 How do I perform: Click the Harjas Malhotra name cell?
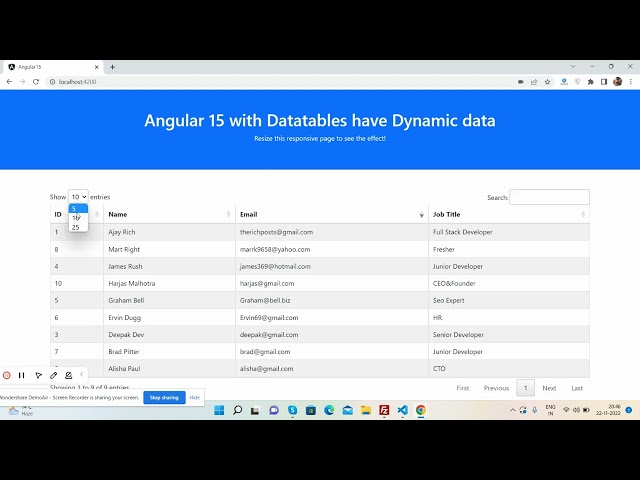coord(169,283)
